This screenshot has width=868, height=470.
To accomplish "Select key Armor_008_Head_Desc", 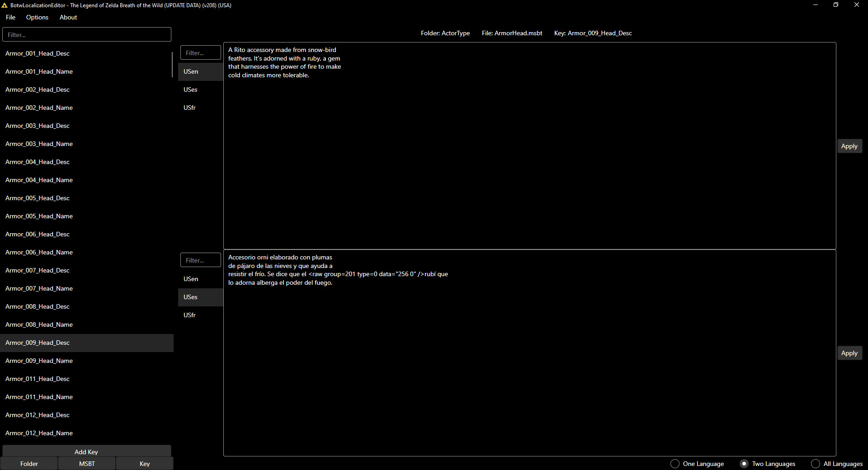I will [87, 306].
